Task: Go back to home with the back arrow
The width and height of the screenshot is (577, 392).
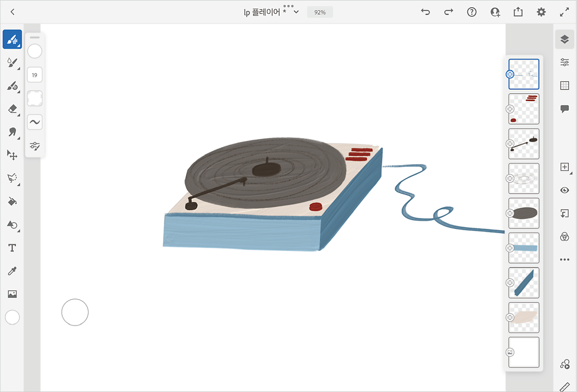Action: tap(13, 12)
